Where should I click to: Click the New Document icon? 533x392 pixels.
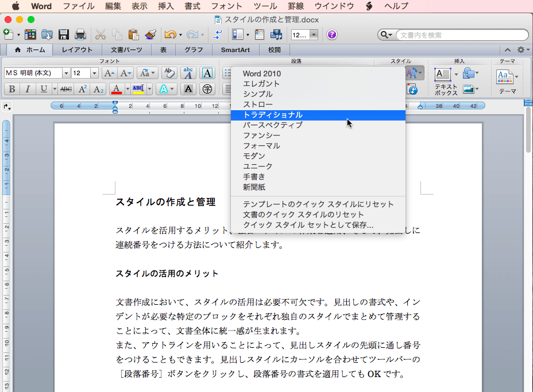pos(8,34)
